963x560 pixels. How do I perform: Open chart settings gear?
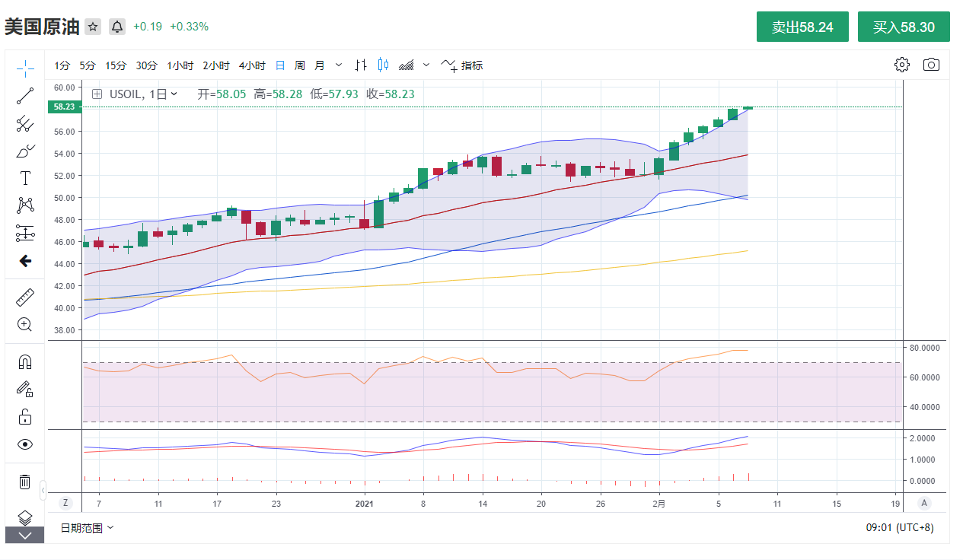(902, 65)
